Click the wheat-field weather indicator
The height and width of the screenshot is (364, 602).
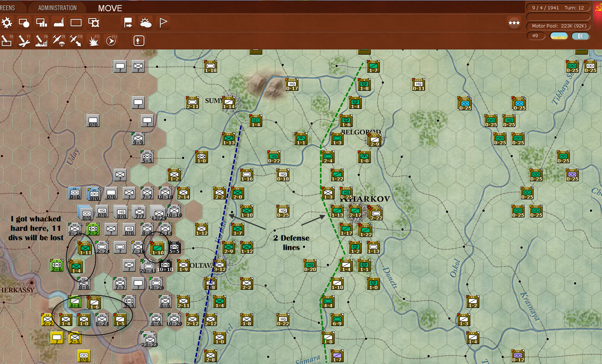pos(559,36)
